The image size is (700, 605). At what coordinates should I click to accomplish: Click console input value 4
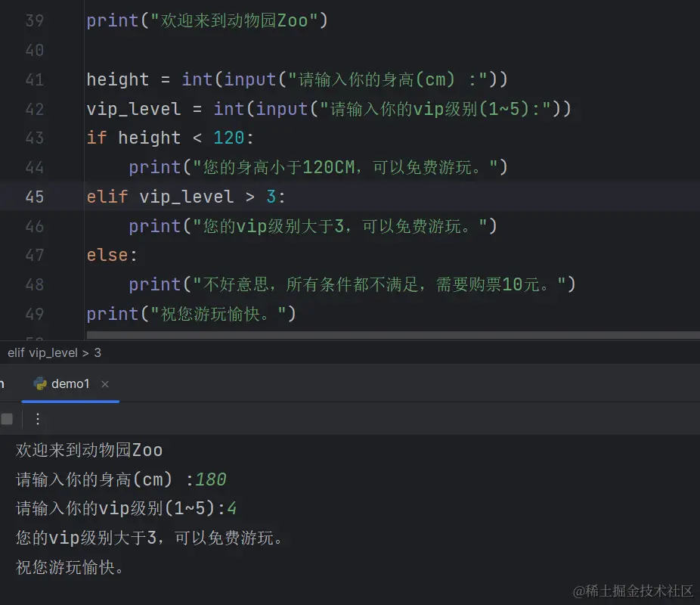click(232, 508)
